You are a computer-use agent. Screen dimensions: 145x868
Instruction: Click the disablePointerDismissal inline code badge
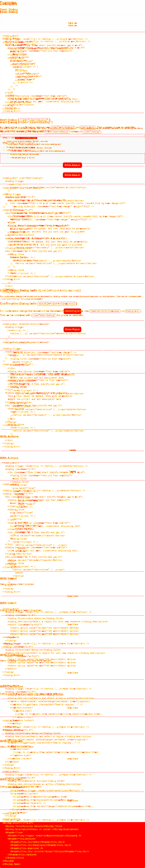105,311
